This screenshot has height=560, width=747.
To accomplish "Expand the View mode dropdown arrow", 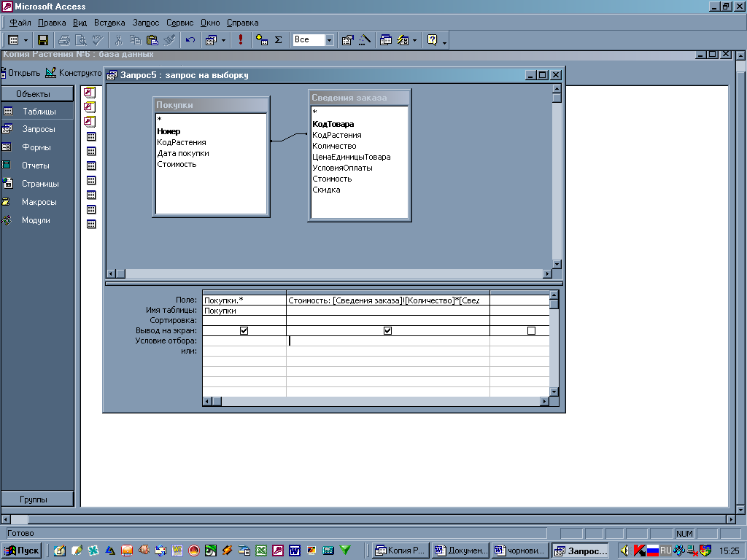I will click(x=26, y=40).
